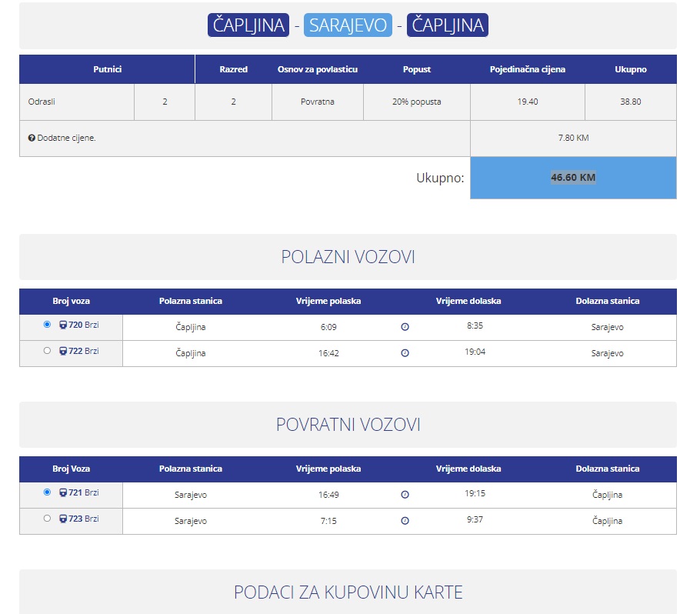700x614 pixels.
Task: Click clock icon in the 6:09 departure row
Action: click(x=405, y=327)
